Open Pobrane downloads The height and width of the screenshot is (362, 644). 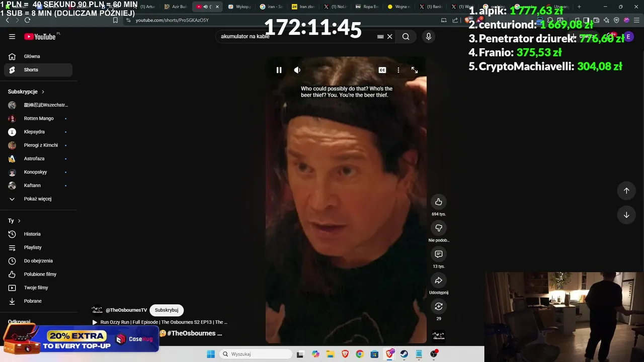point(38,301)
